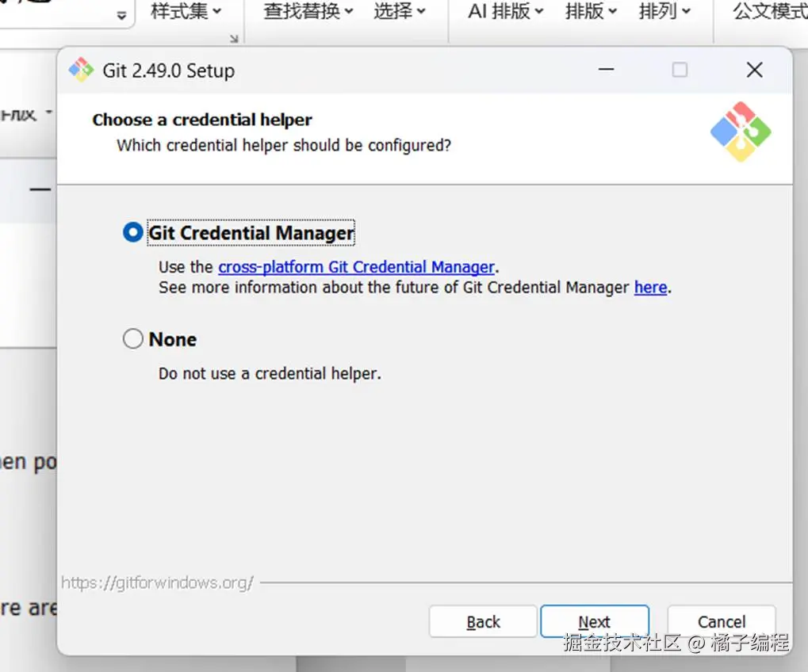The height and width of the screenshot is (672, 808).
Task: Open the ribbon group dialog launcher arrow
Action: tap(234, 38)
